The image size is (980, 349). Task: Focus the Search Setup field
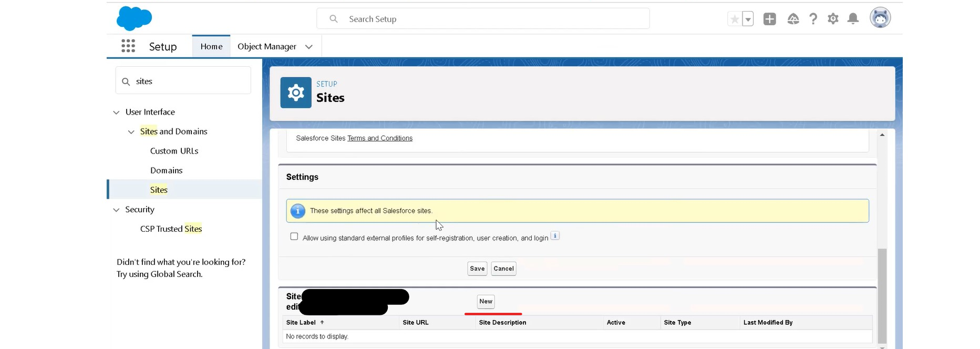click(x=483, y=19)
